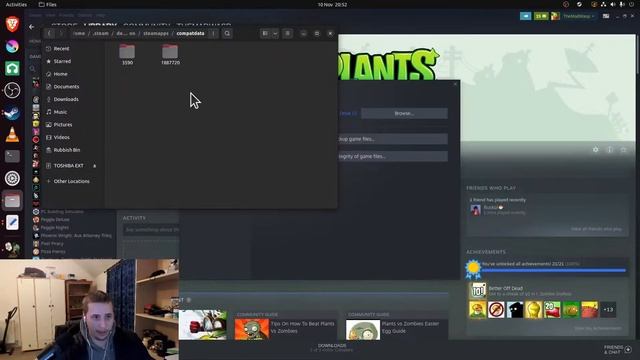This screenshot has width=640, height=360.
Task: Open Music in the Files sidebar
Action: [x=73, y=112]
